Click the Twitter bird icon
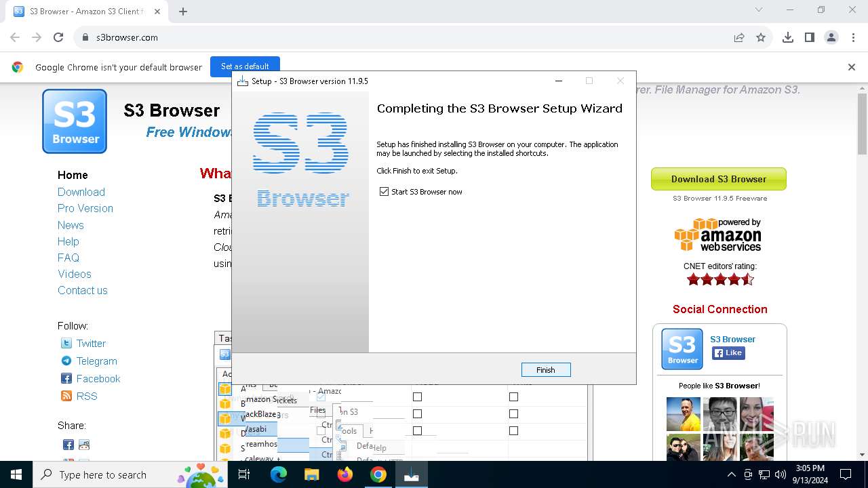 point(66,344)
